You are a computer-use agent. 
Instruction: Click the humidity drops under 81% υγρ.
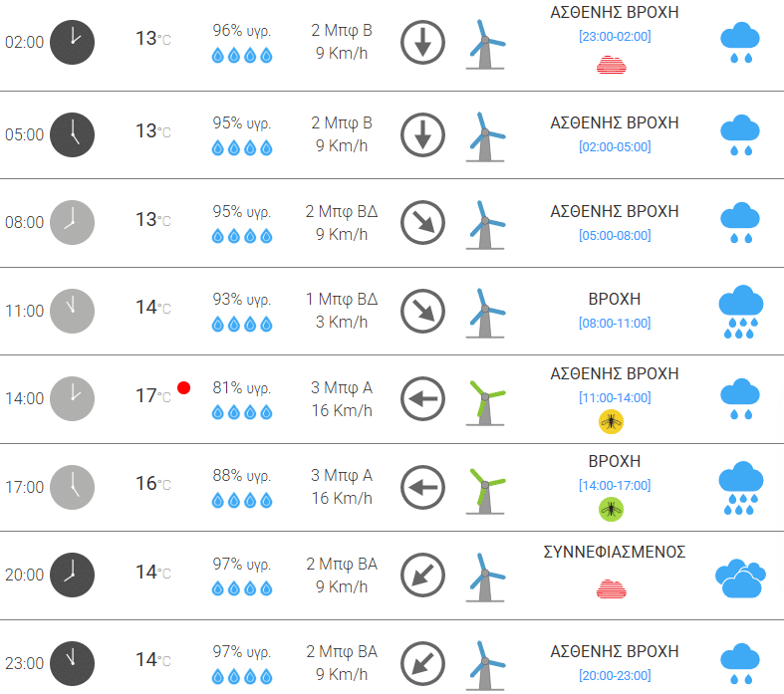(242, 412)
